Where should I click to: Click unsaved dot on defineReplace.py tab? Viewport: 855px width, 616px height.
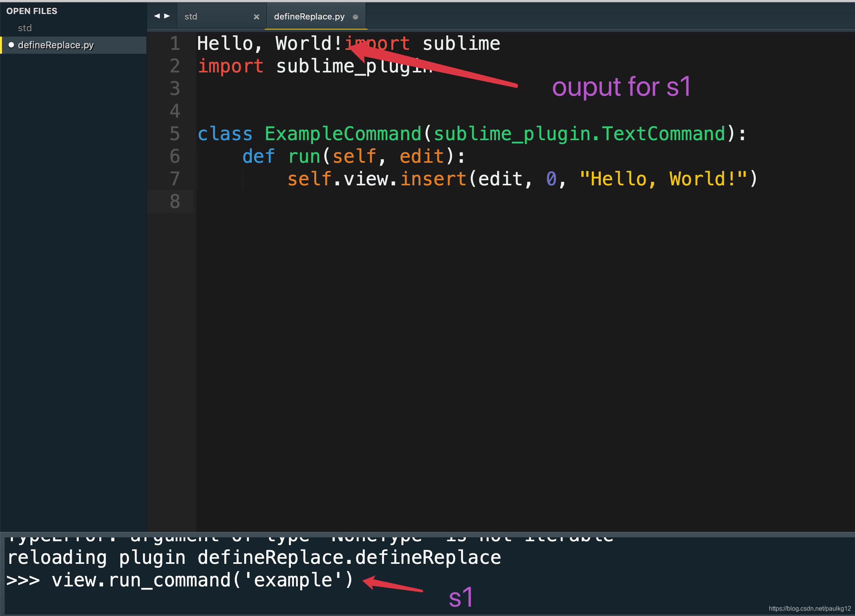coord(355,17)
